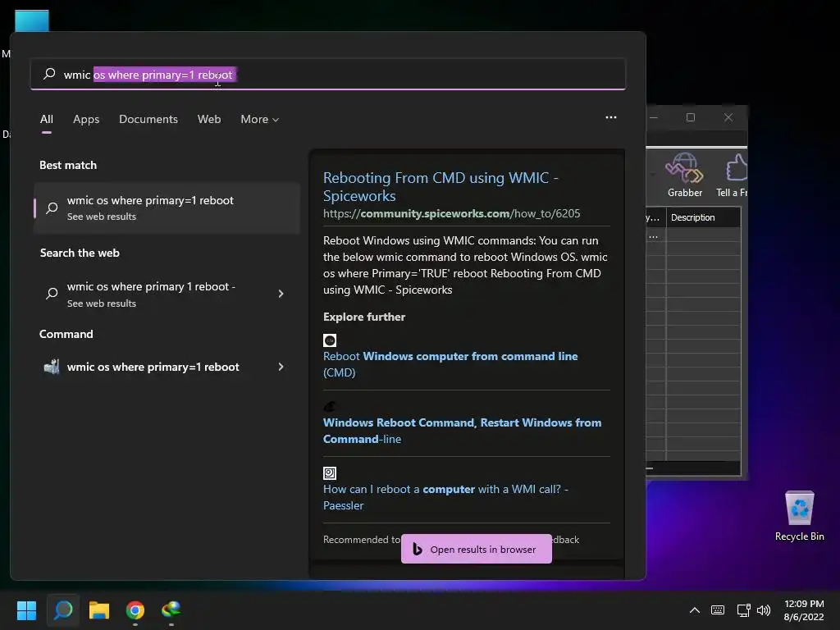840x630 pixels.
Task: Expand the Command result chevron
Action: [281, 367]
